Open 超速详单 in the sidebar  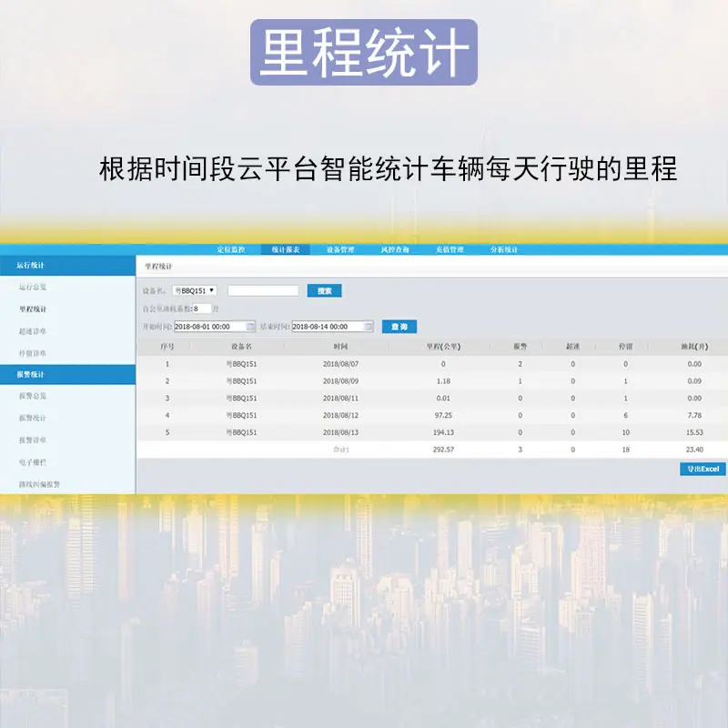(x=33, y=331)
